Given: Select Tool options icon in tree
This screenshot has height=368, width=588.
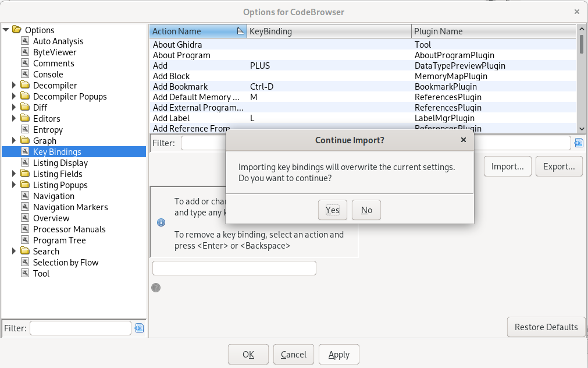Looking at the screenshot, I should 25,273.
